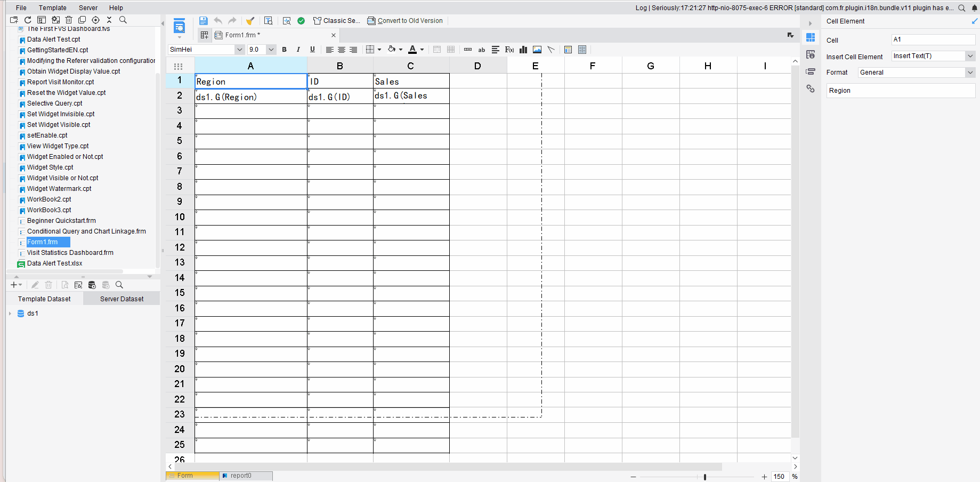
Task: Switch to the report0 sheet tab
Action: click(246, 476)
